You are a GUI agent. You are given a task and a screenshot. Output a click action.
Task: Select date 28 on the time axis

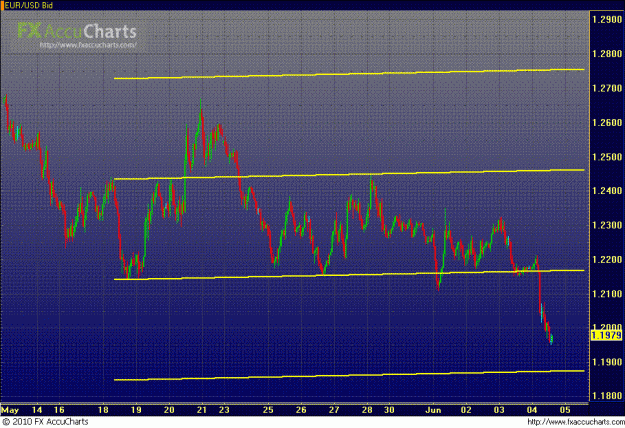tap(367, 410)
